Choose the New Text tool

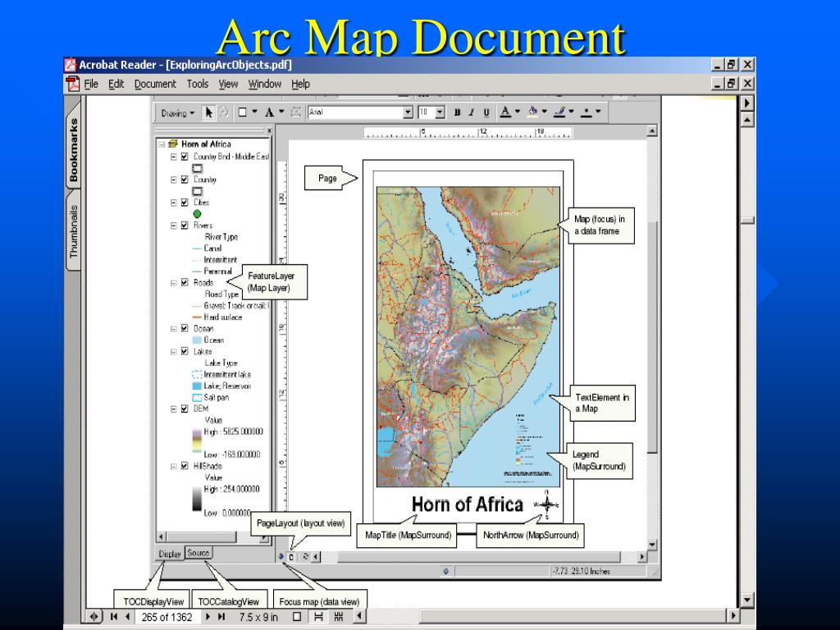point(269,112)
